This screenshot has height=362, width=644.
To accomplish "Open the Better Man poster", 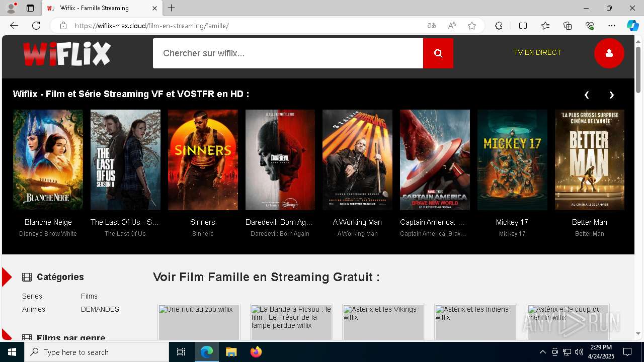I will [590, 160].
